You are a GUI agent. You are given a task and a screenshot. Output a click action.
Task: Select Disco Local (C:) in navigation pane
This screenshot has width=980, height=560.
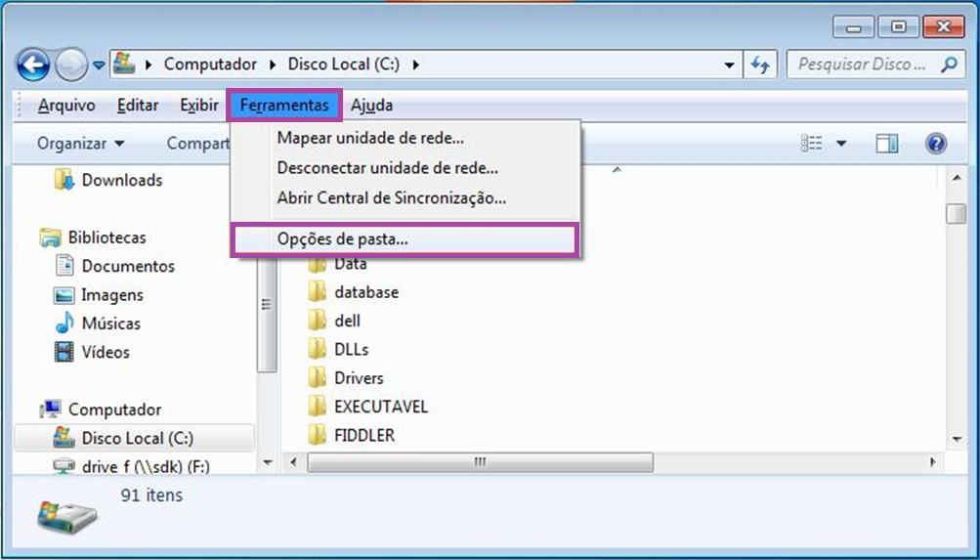[135, 438]
